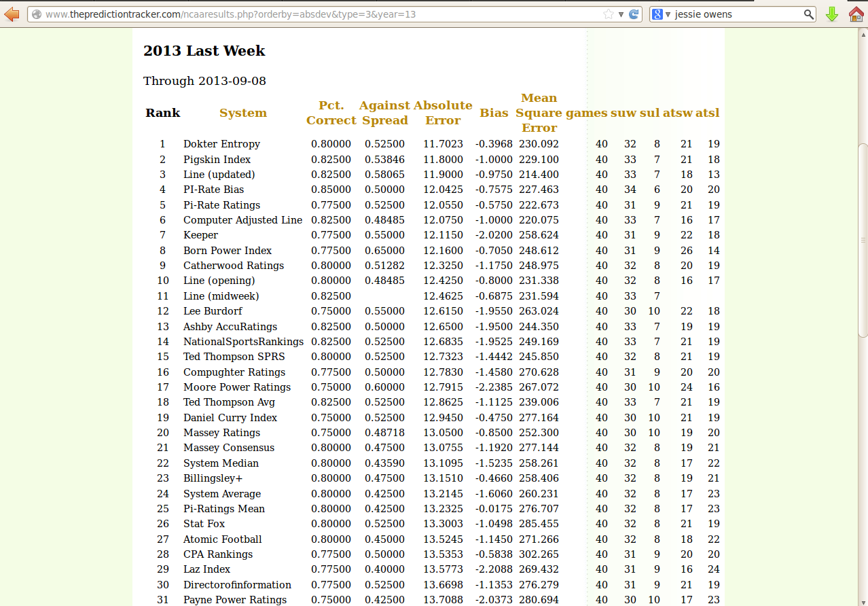This screenshot has height=606, width=868.
Task: Click the Rank column header
Action: (x=163, y=113)
